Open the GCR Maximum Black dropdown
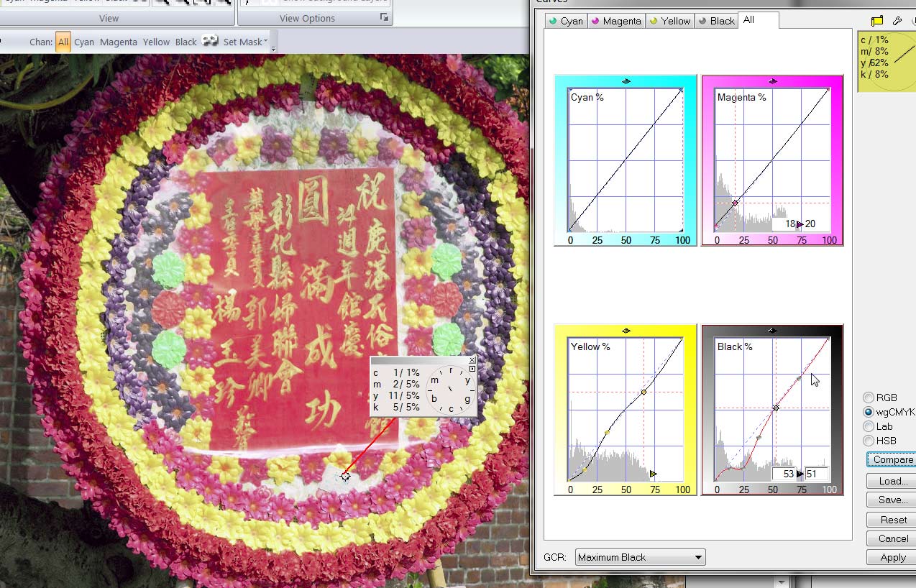Viewport: 916px width, 588px height. (640, 557)
